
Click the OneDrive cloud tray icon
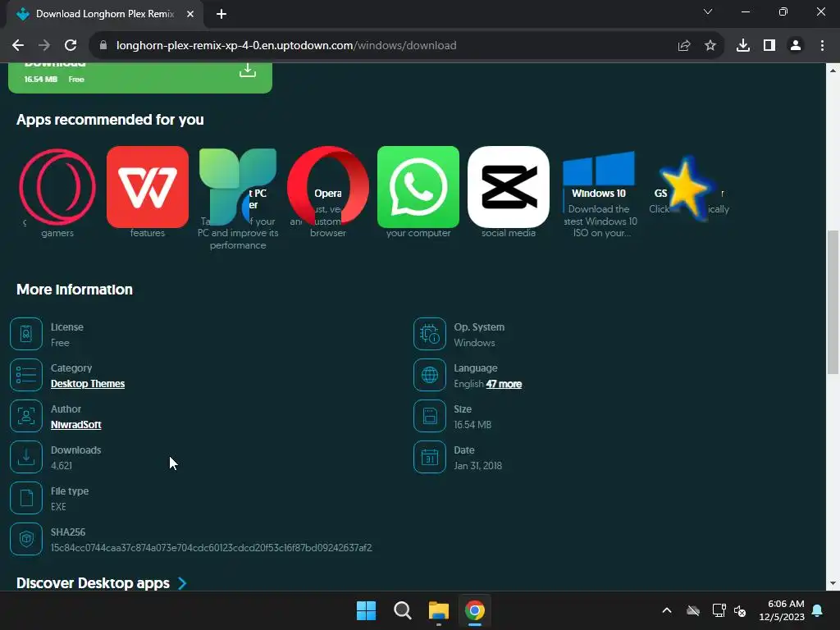coord(693,610)
